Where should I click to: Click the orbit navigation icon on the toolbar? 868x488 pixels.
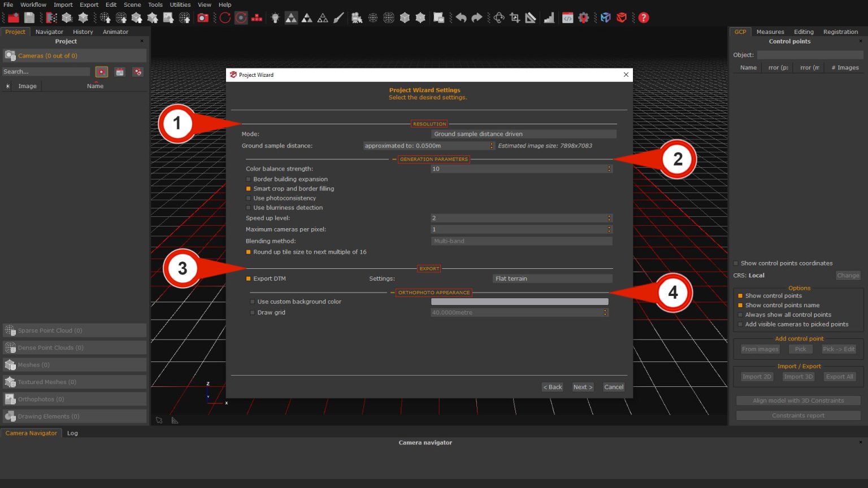tap(500, 18)
